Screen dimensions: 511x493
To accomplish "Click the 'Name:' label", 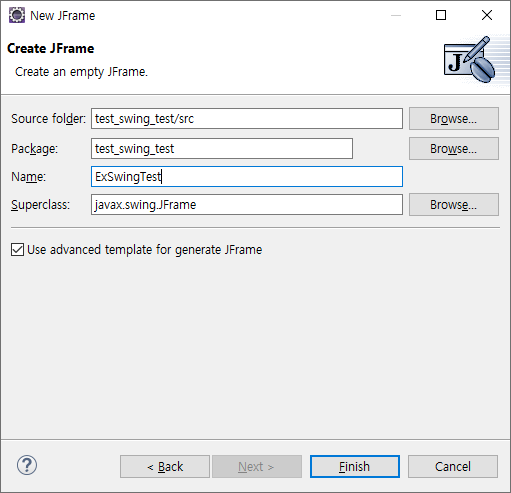I will pyautogui.click(x=28, y=177).
